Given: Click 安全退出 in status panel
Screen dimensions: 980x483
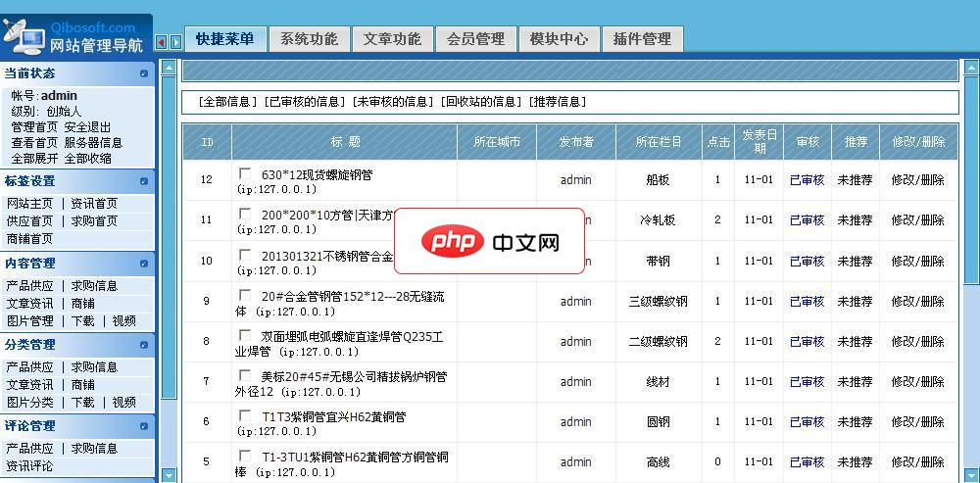Looking at the screenshot, I should [87, 126].
